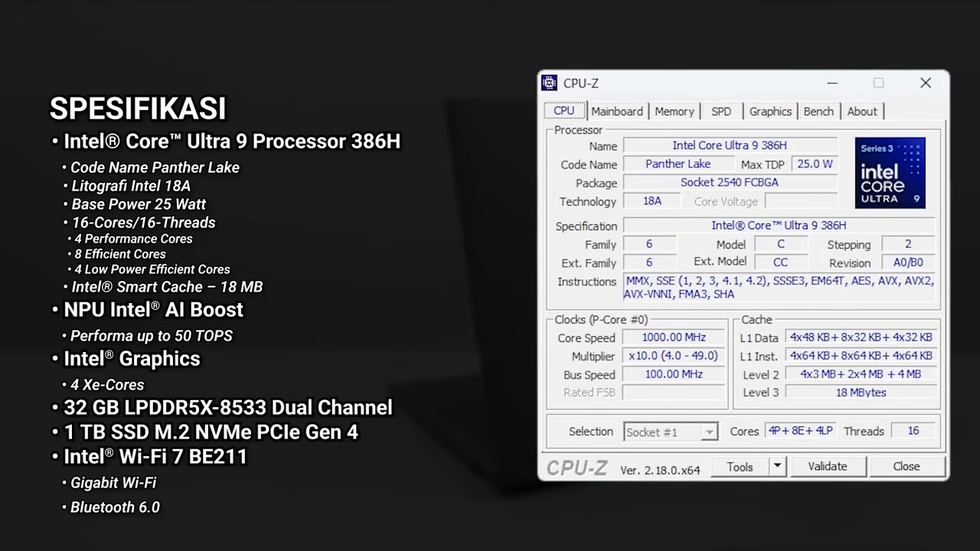Click the processor Name field value
The height and width of the screenshot is (551, 980).
pyautogui.click(x=730, y=145)
